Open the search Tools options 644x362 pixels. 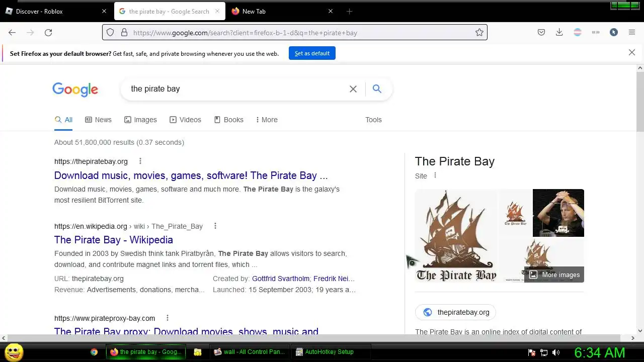pos(373,120)
